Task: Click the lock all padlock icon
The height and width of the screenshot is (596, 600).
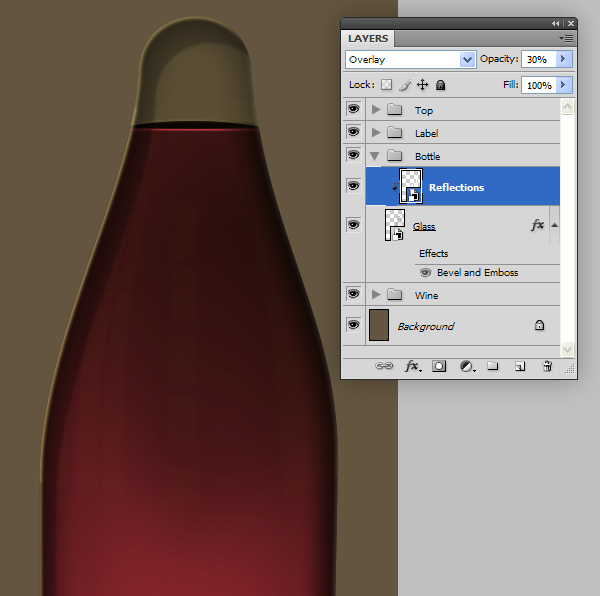Action: coord(440,85)
